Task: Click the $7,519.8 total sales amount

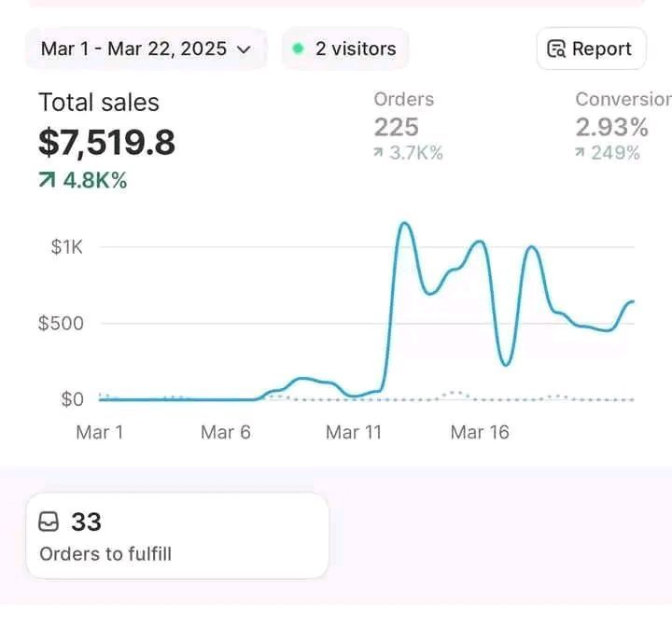Action: click(x=106, y=143)
